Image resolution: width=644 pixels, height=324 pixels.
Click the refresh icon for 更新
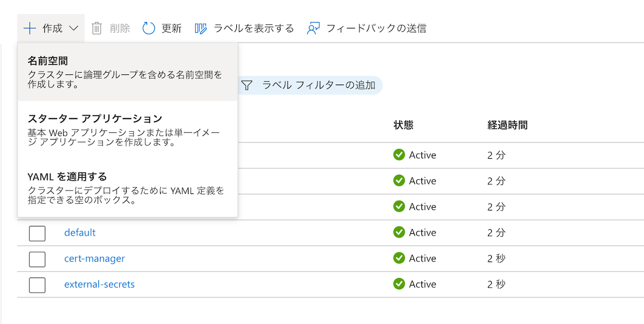click(x=149, y=28)
